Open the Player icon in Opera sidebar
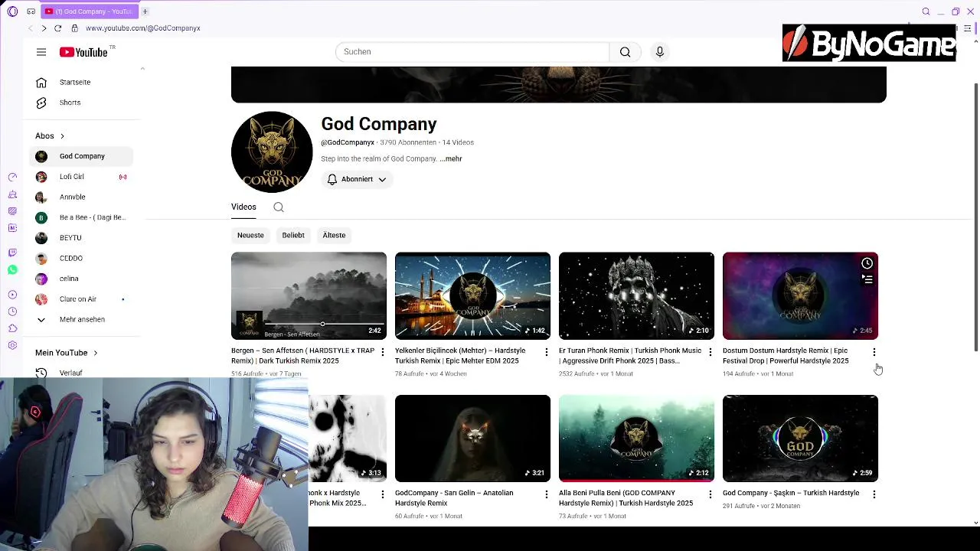Image resolution: width=980 pixels, height=551 pixels. [12, 295]
